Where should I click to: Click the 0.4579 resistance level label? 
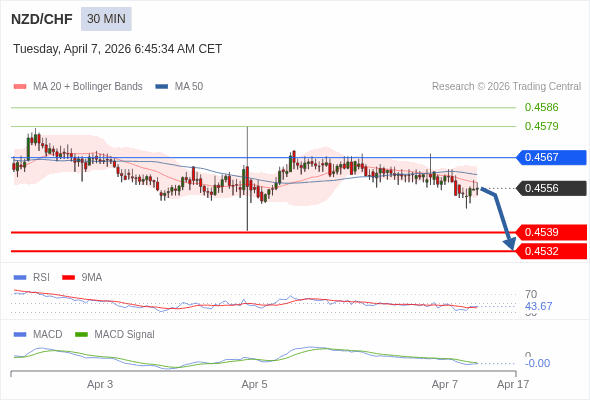pos(541,126)
